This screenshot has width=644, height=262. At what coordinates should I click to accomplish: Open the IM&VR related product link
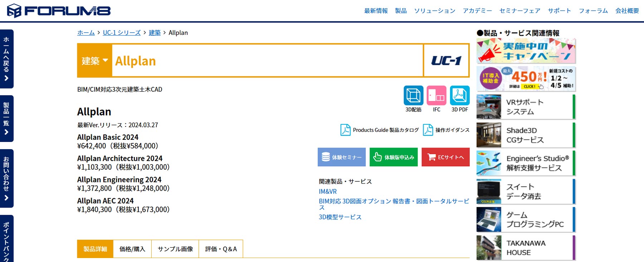pos(328,191)
